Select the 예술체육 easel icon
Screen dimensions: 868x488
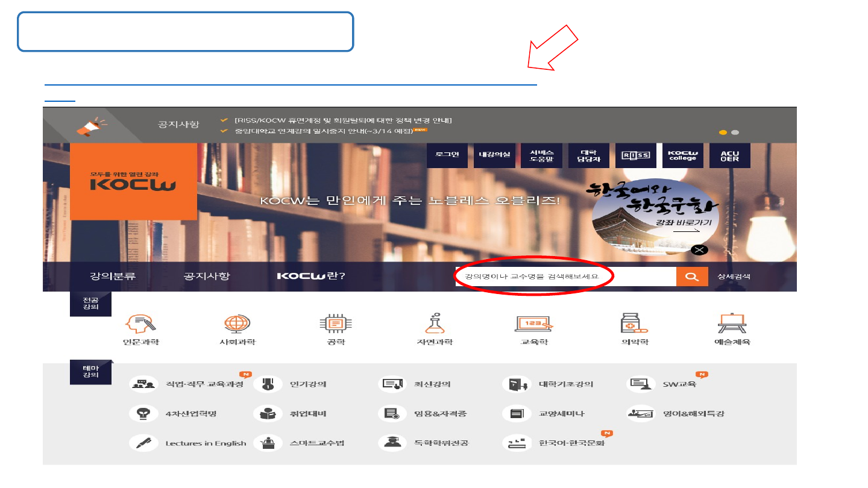pyautogui.click(x=732, y=324)
